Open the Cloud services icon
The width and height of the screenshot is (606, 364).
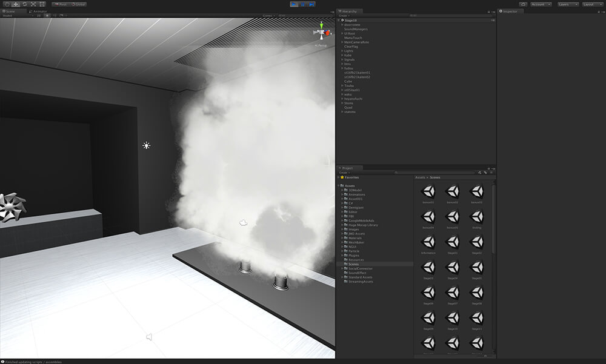point(522,4)
